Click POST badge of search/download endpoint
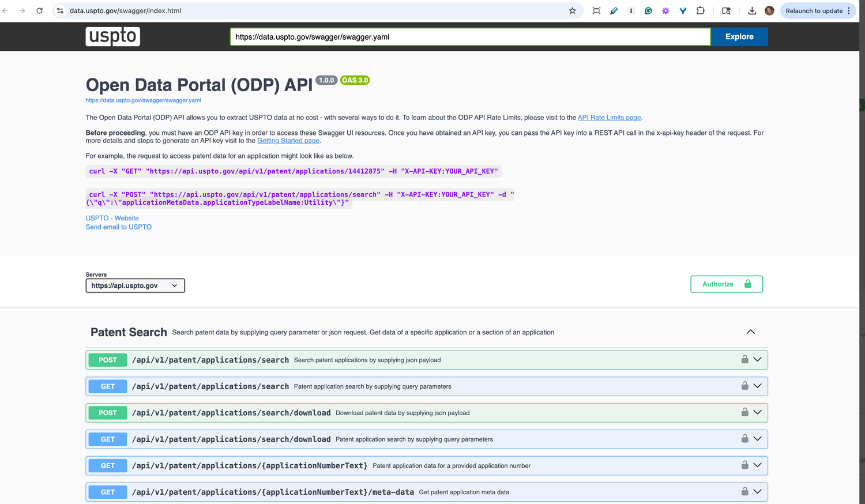 click(108, 413)
